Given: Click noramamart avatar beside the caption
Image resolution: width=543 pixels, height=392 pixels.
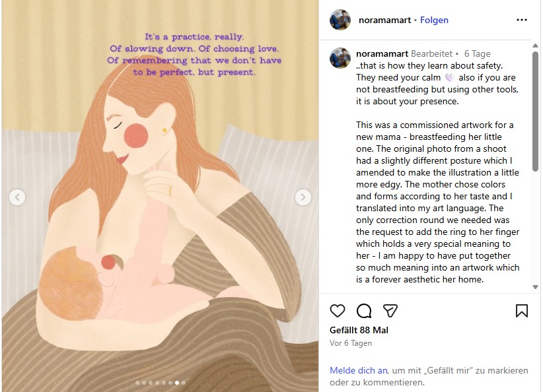Looking at the screenshot, I should (340, 58).
